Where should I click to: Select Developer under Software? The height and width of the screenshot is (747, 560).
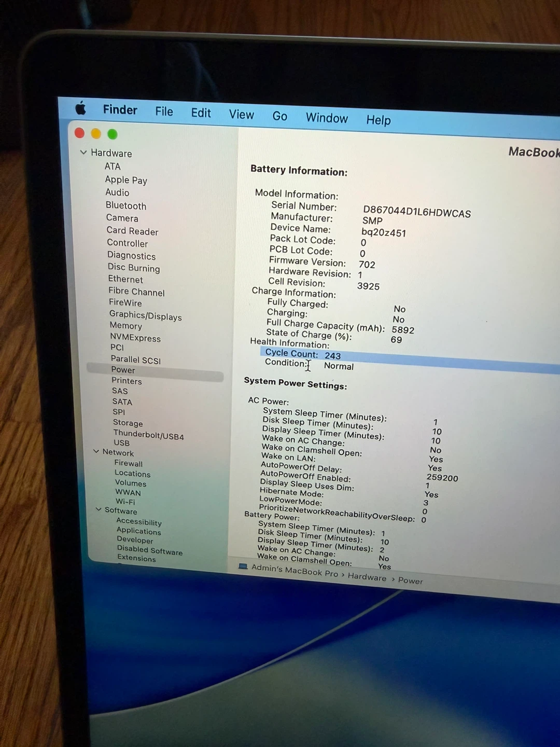click(135, 540)
